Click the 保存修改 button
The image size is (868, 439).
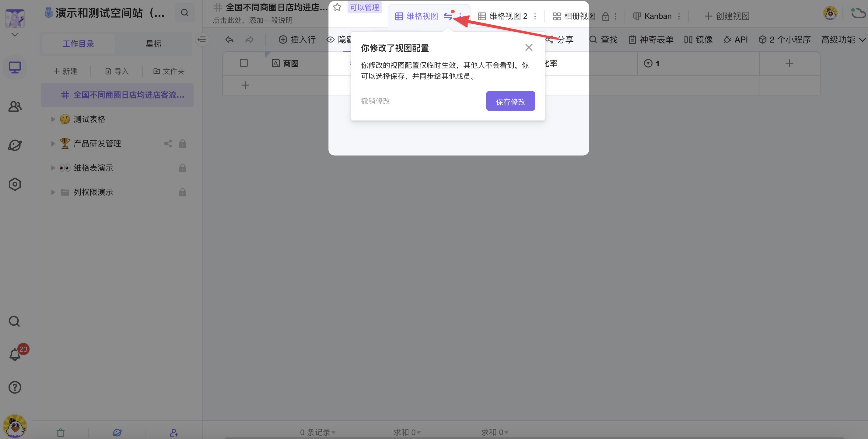point(510,101)
